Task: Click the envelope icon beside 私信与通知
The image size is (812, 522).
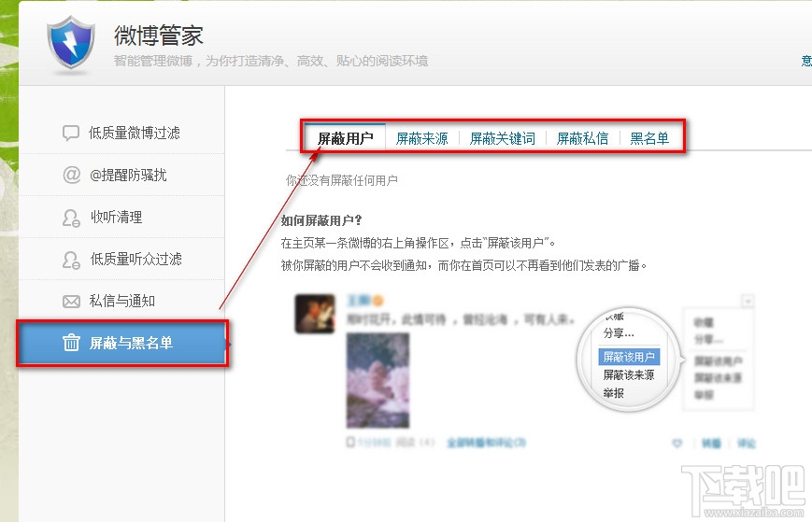Action: click(x=71, y=301)
